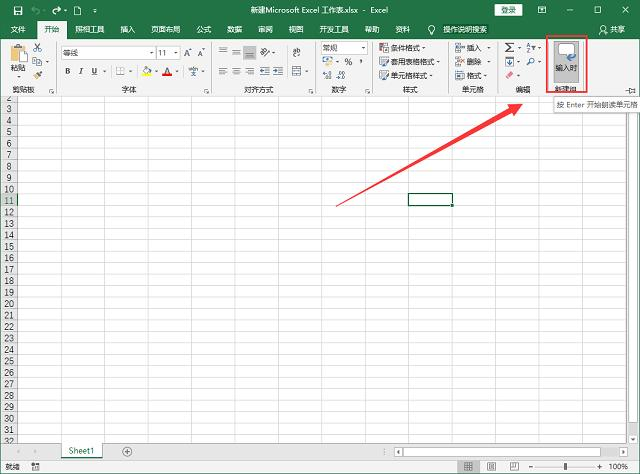
Task: Toggle center horizontal alignment
Action: tap(236, 71)
